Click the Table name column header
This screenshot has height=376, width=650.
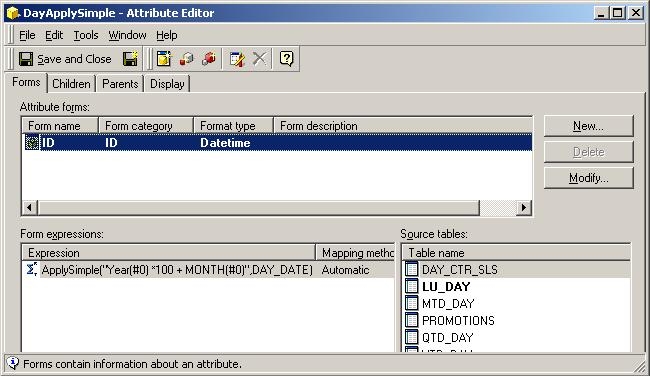[516, 252]
